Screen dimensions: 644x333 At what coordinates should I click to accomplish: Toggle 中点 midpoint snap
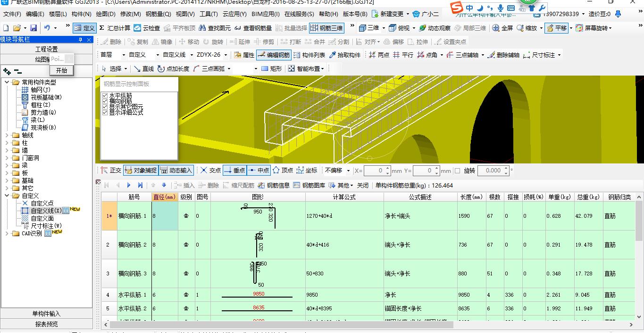pos(259,171)
